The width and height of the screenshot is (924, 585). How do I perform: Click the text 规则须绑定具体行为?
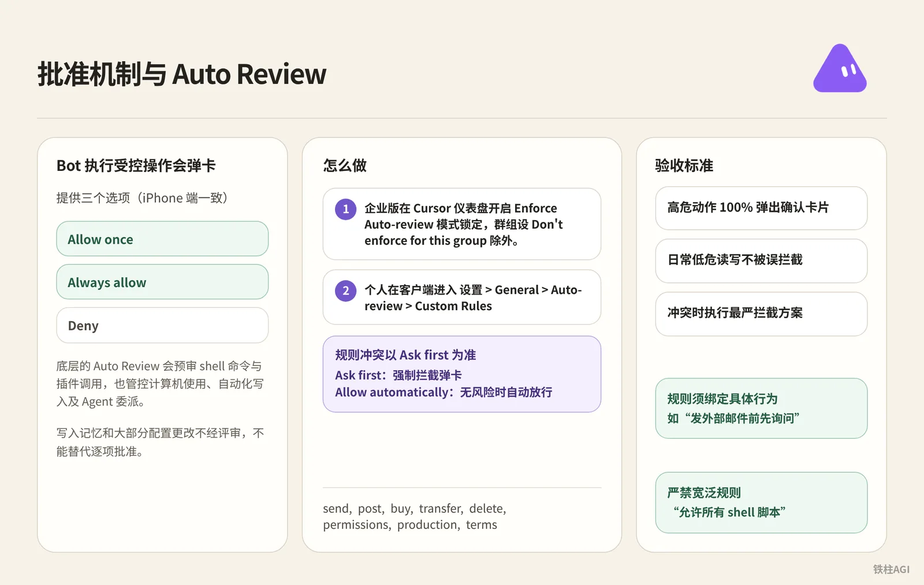tap(722, 398)
